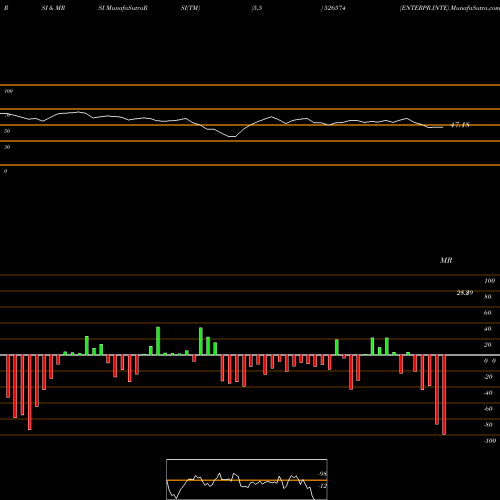Click the 'SI(TM)' header label

190,8
